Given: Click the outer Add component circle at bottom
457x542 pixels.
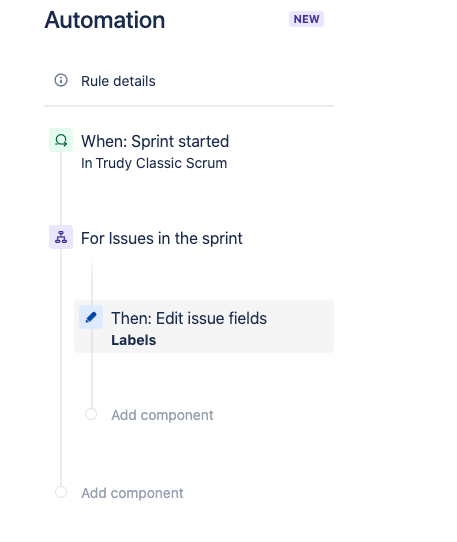Looking at the screenshot, I should (61, 492).
